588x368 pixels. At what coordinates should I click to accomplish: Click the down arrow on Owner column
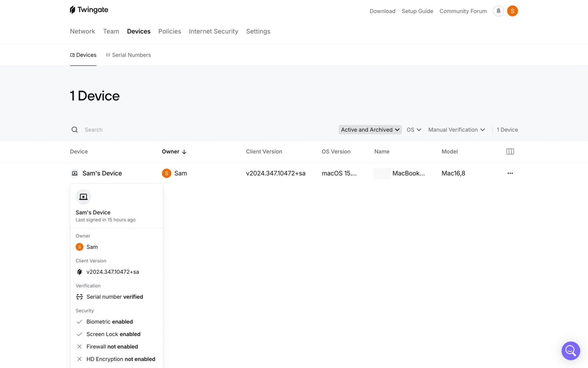pos(184,152)
